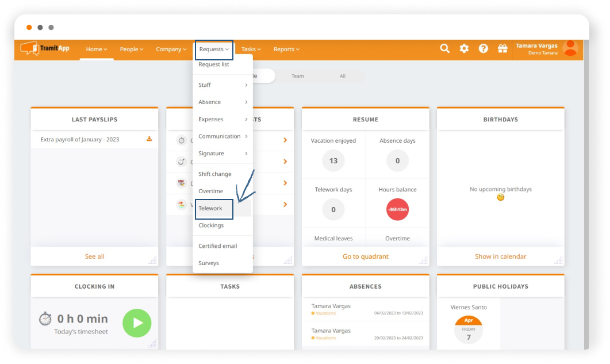The height and width of the screenshot is (364, 610).
Task: Click the search magnifier icon
Action: click(x=444, y=49)
